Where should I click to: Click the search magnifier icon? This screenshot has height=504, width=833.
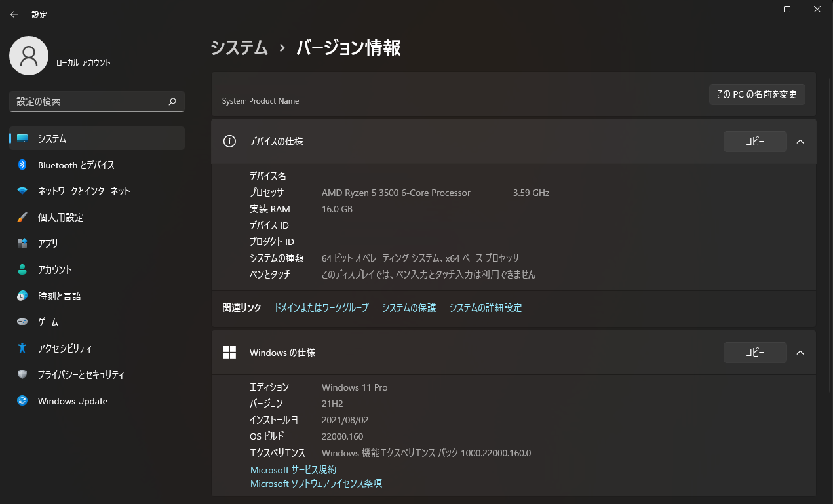click(172, 102)
